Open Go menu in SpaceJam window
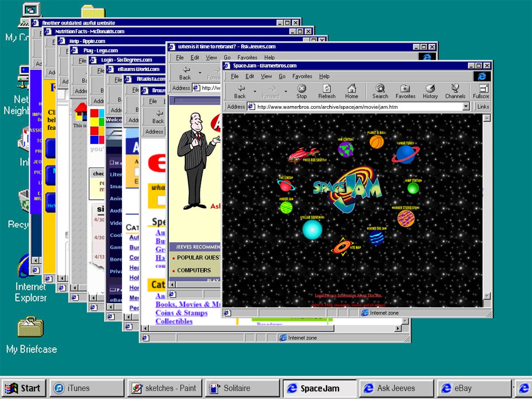Viewport: 532px width, 399px height. coord(282,76)
